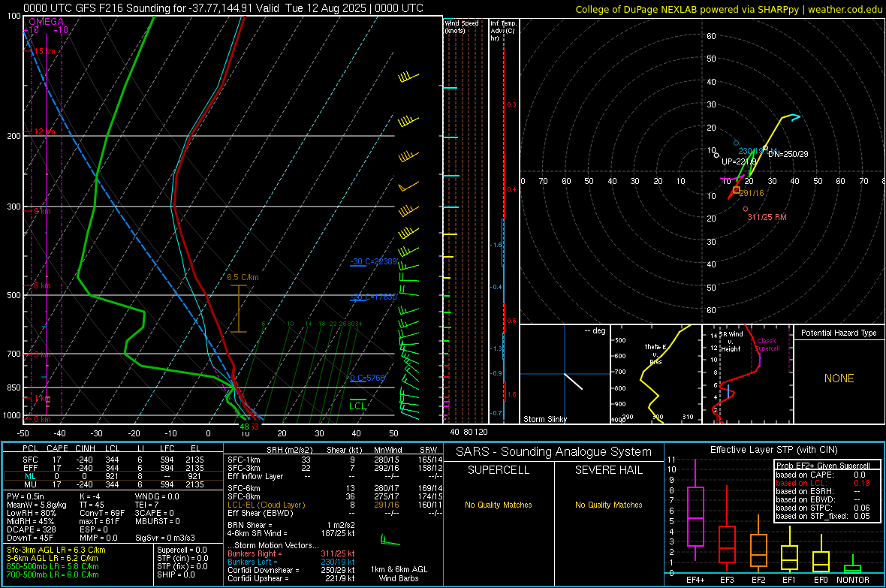Click the green surface dewpoint value 48
Image resolution: width=886 pixels, height=588 pixels.
click(x=244, y=427)
